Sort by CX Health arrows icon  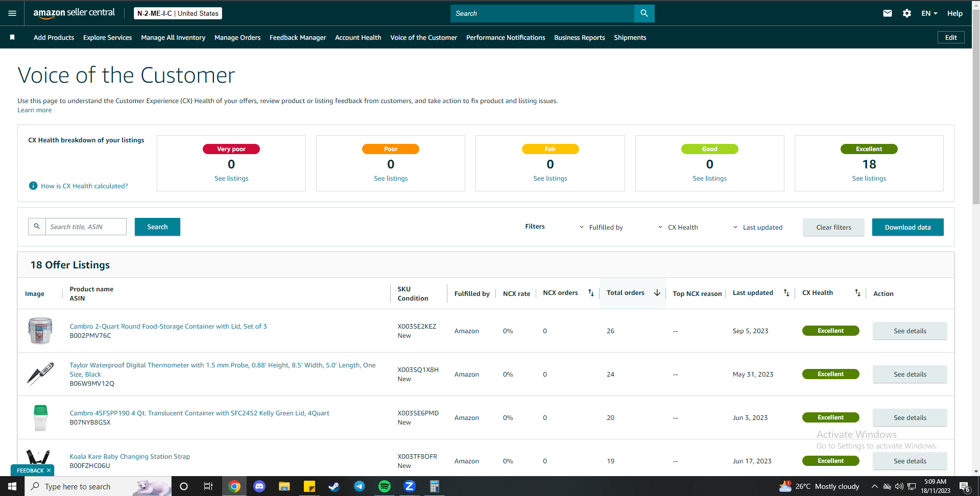(857, 293)
